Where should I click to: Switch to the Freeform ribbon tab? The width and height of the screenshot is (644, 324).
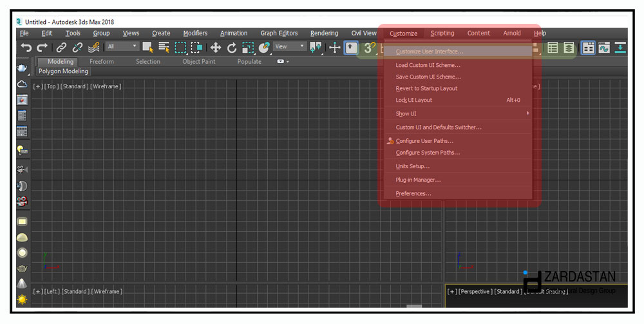(102, 62)
